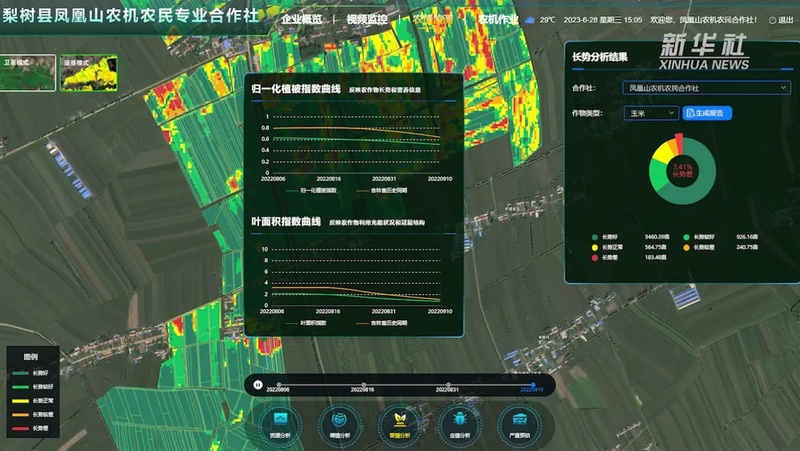Click the 图例 legend heading
The image size is (800, 451).
pos(31,357)
